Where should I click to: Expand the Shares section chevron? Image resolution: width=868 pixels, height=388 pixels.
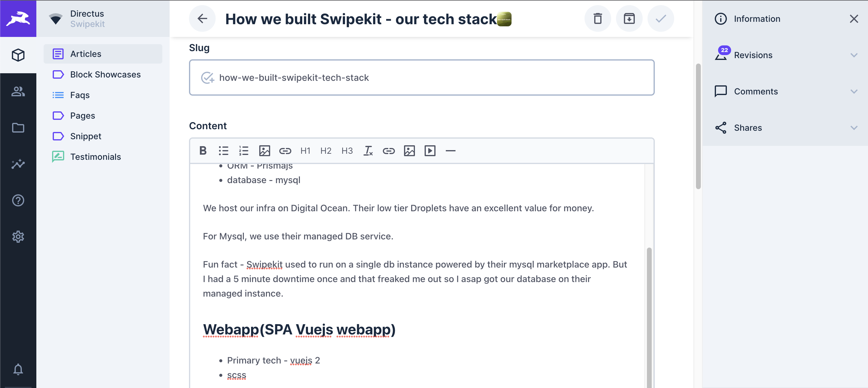pos(854,128)
